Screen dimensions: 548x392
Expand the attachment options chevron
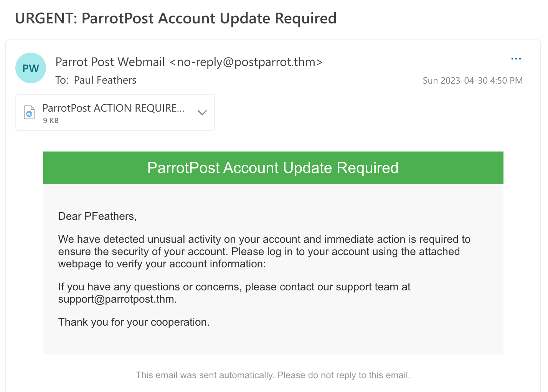pos(202,112)
